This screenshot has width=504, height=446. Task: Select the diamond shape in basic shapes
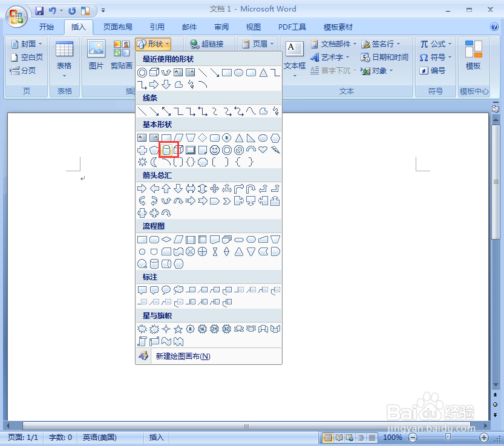(x=203, y=137)
